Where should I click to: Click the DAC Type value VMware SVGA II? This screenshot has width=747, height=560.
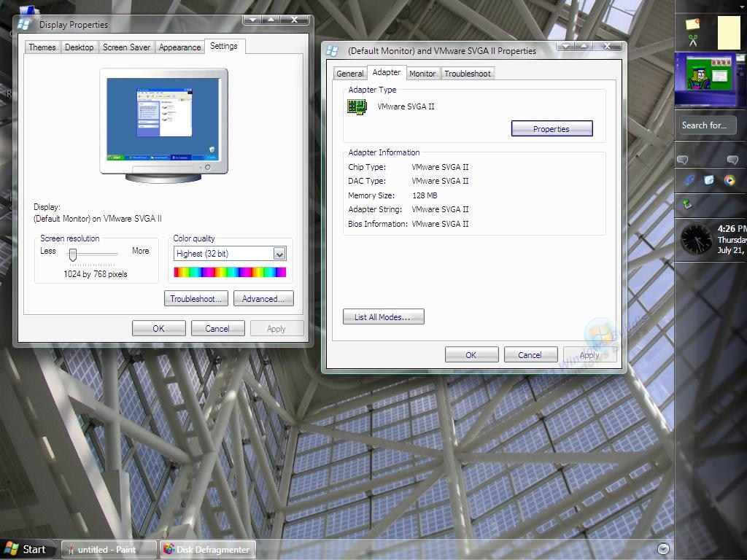[x=440, y=181]
